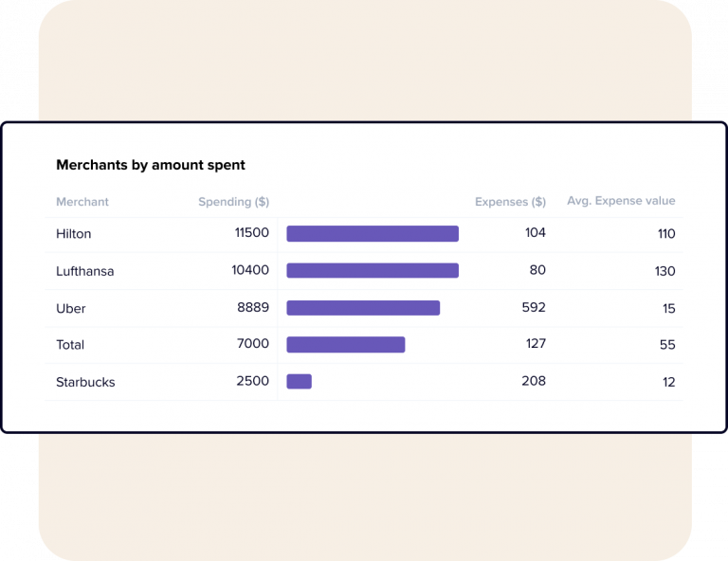Open the Lufthansa merchant row

click(x=85, y=271)
